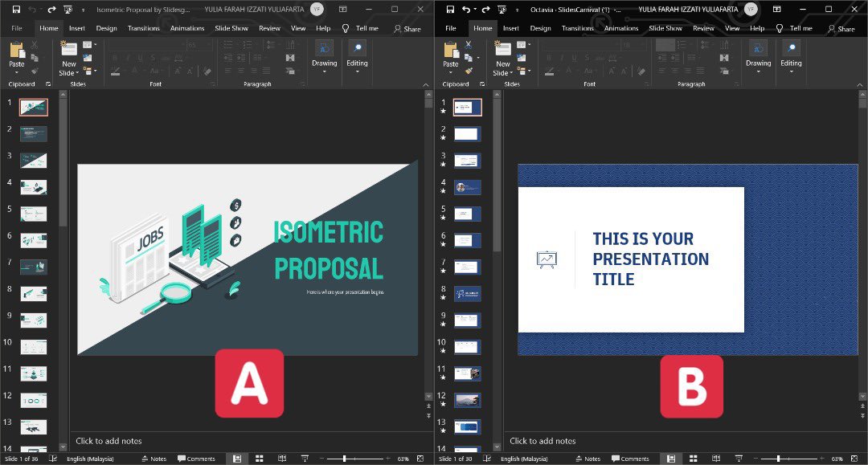
Task: Click Redo in the Octavia window
Action: point(485,10)
